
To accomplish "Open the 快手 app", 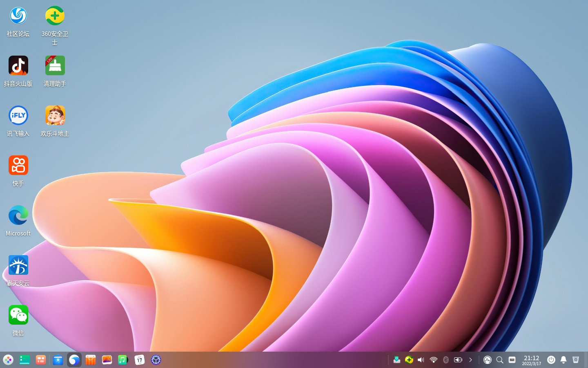I will [x=18, y=165].
